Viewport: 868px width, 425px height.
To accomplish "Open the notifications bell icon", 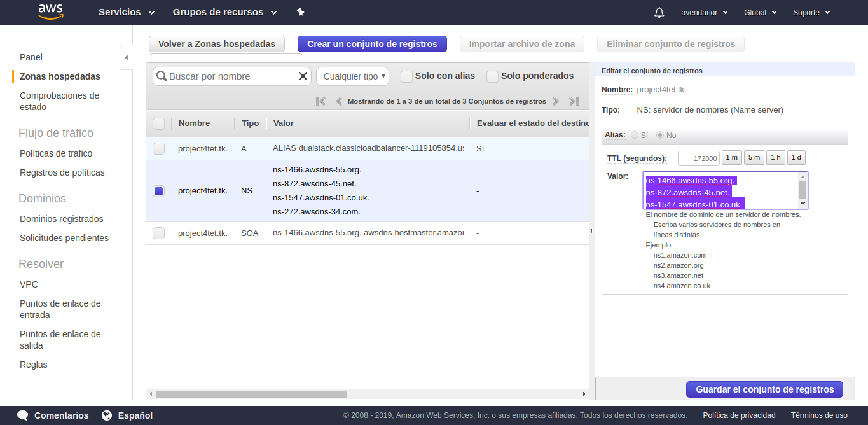I will (x=659, y=12).
